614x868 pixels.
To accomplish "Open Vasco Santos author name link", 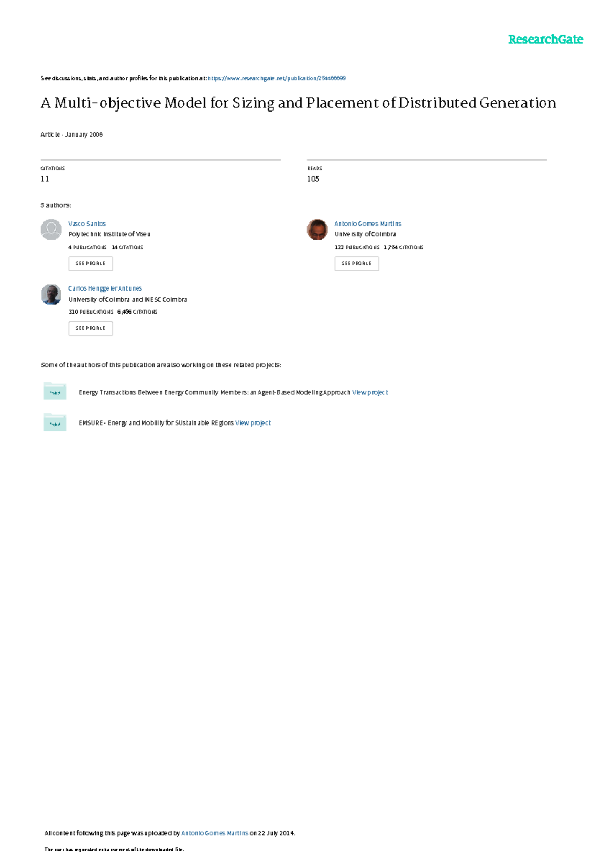I will (x=87, y=224).
